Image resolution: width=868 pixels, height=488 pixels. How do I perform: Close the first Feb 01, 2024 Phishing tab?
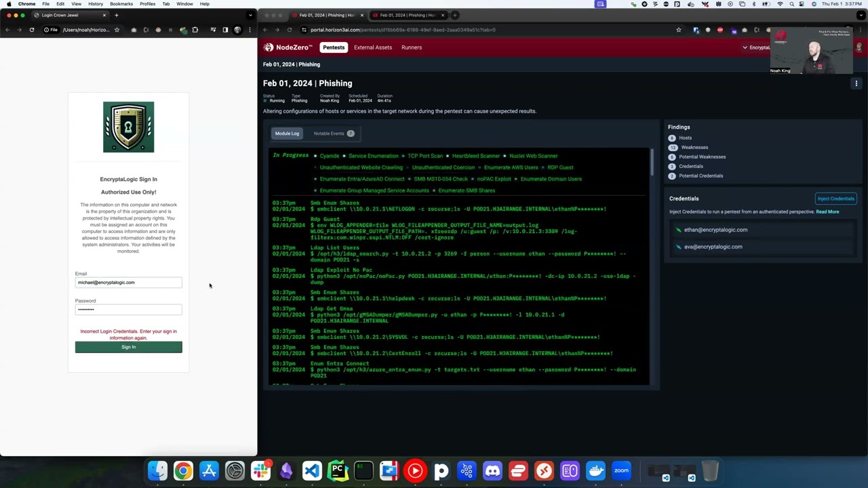[362, 15]
